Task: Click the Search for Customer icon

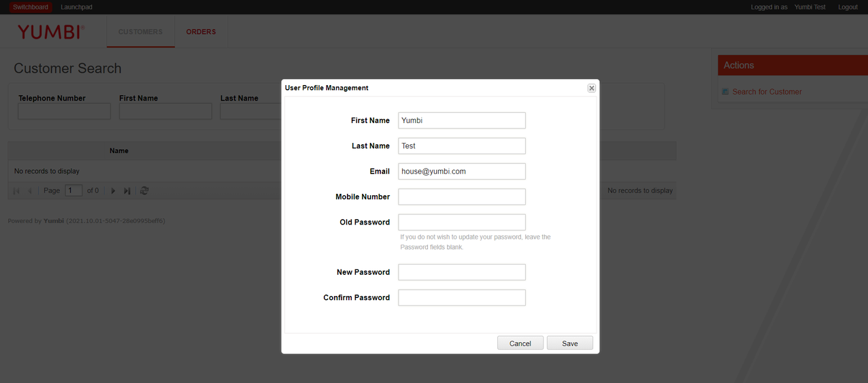Action: pos(725,92)
